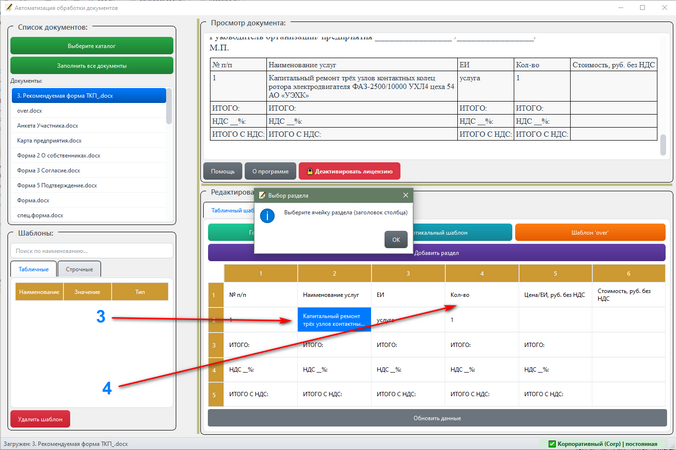Viewport: 676px width, 450px height.
Task: Click the blue info icon in the dialog
Action: pyautogui.click(x=267, y=216)
